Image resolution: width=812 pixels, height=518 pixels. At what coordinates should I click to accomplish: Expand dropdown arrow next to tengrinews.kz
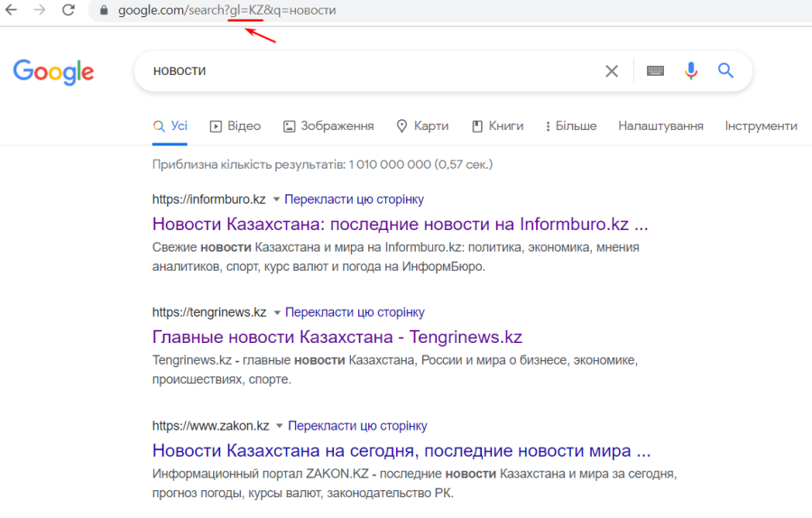(x=277, y=312)
